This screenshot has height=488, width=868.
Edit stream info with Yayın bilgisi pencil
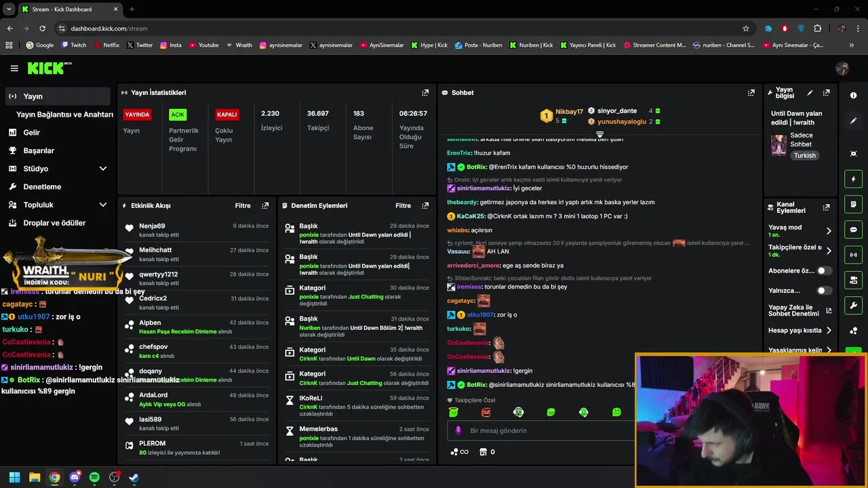(x=810, y=93)
